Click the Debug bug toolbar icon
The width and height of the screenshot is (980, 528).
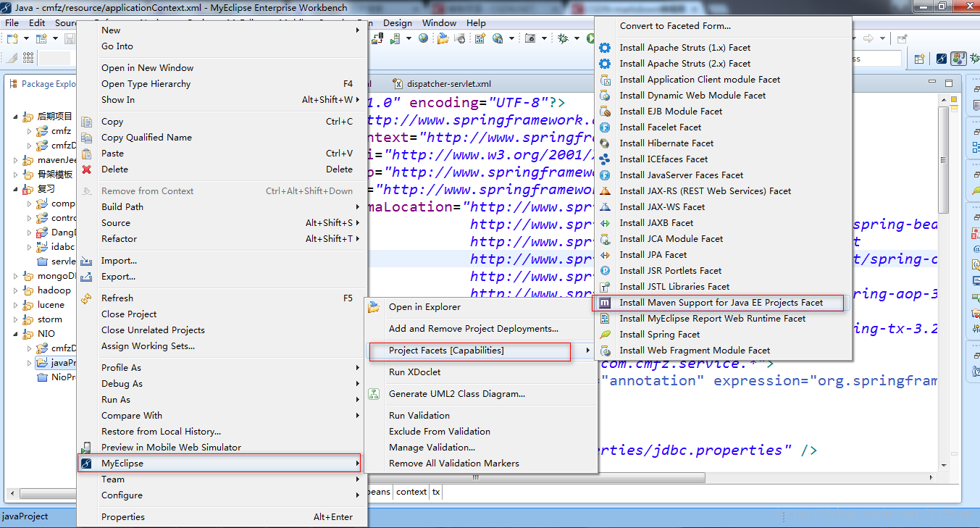564,38
